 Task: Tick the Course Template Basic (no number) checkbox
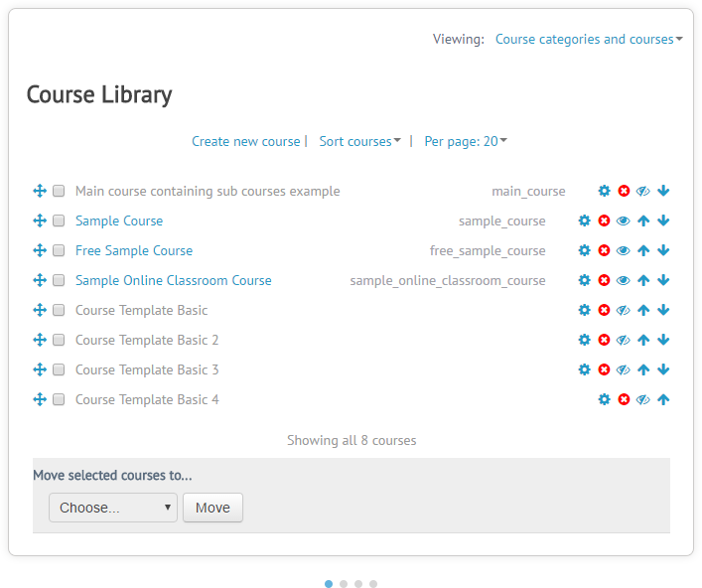point(59,310)
